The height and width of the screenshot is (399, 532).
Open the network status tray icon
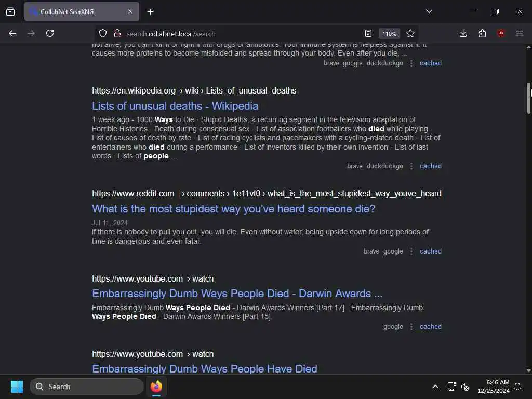(451, 387)
